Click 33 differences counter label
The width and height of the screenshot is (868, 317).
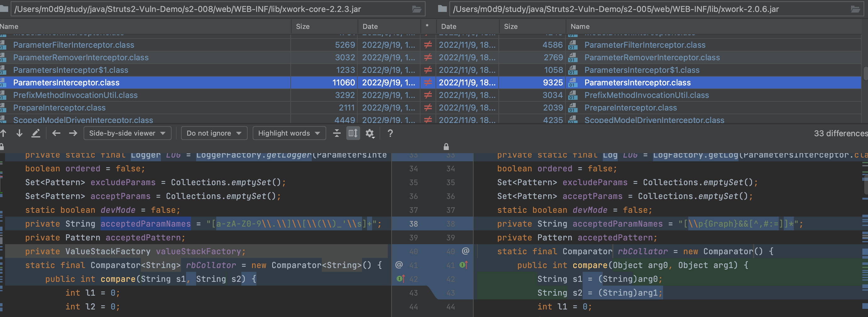(x=841, y=133)
